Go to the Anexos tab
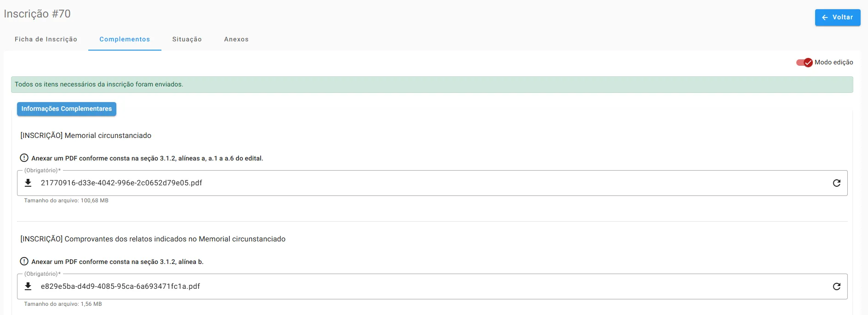The image size is (868, 315). (236, 40)
